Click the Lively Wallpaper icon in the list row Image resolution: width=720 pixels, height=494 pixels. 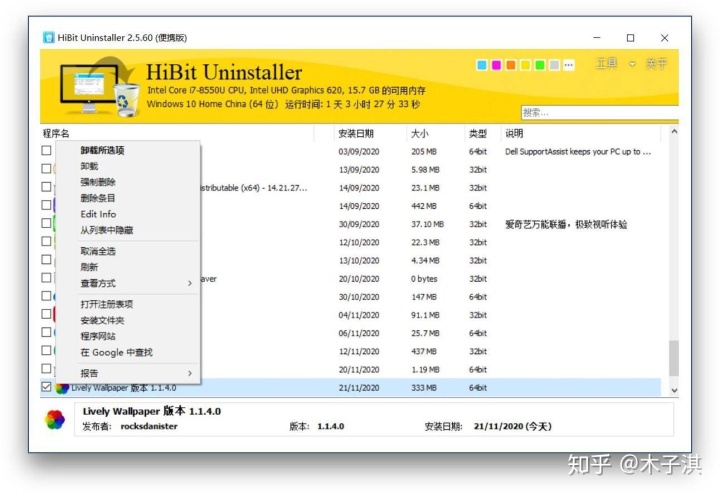tap(62, 388)
